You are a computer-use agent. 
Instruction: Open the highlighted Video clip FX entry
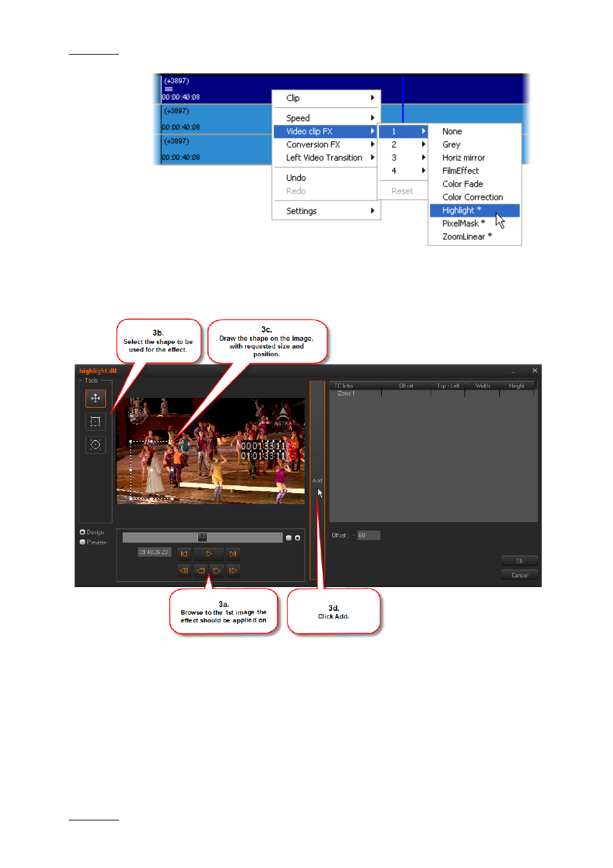click(325, 131)
